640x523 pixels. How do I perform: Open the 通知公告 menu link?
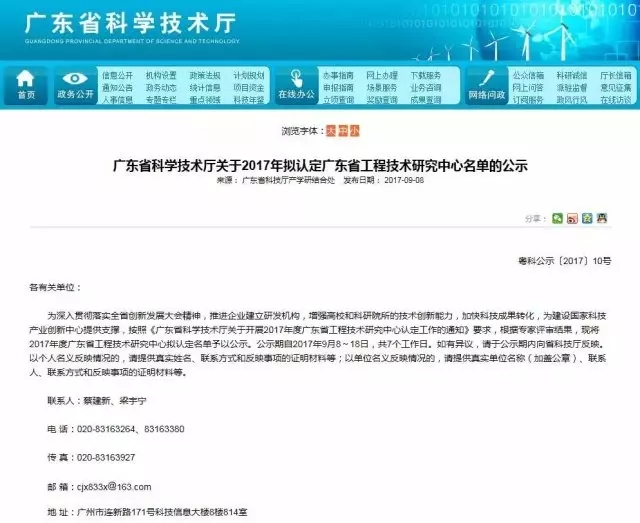click(x=117, y=87)
